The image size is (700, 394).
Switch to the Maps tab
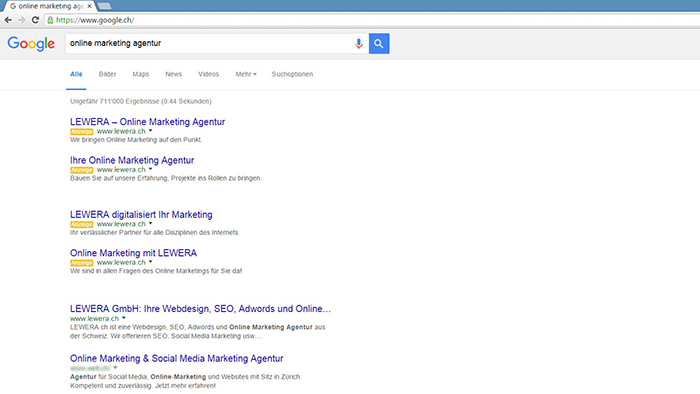(x=141, y=74)
